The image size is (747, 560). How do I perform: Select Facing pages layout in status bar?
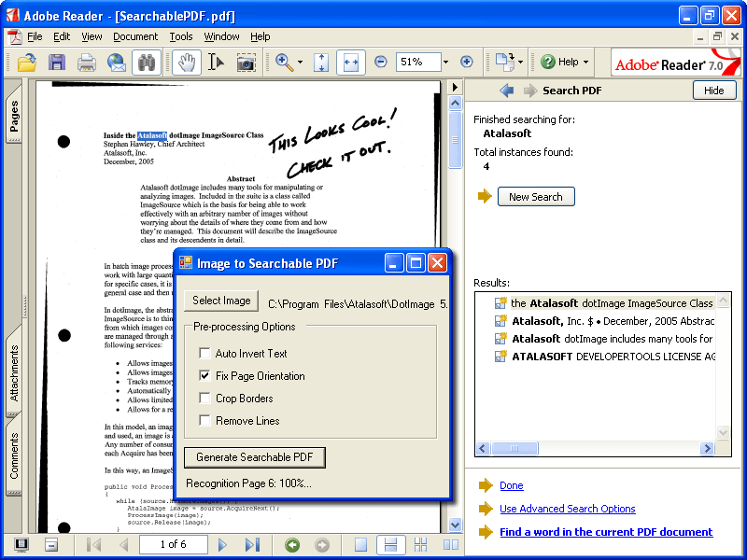pos(451,544)
